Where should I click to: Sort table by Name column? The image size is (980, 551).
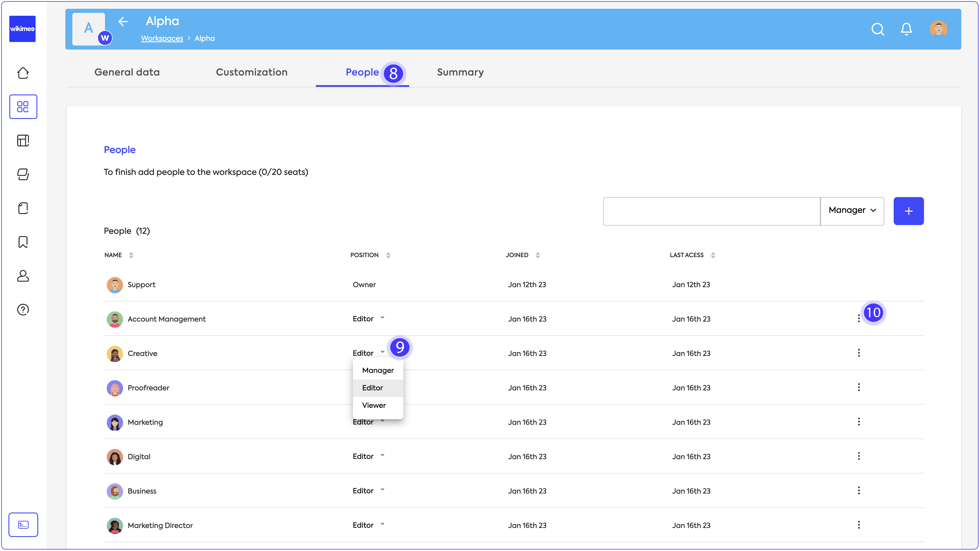pyautogui.click(x=131, y=255)
